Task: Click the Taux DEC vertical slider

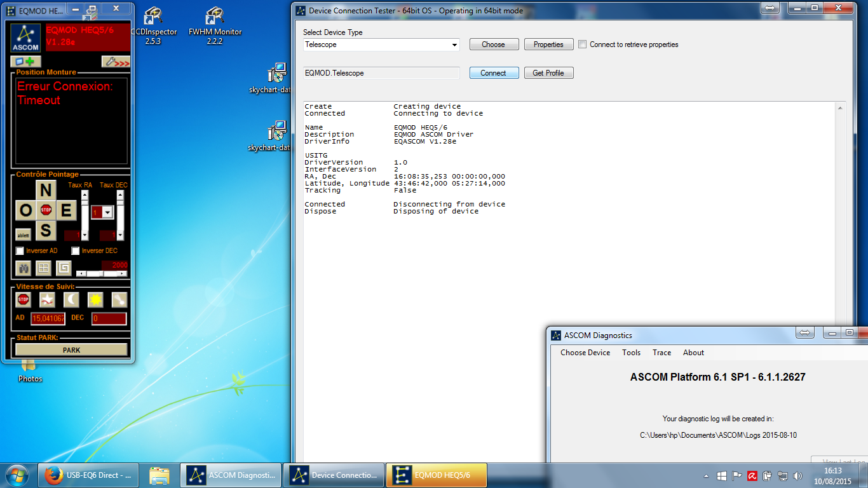Action: click(x=119, y=215)
